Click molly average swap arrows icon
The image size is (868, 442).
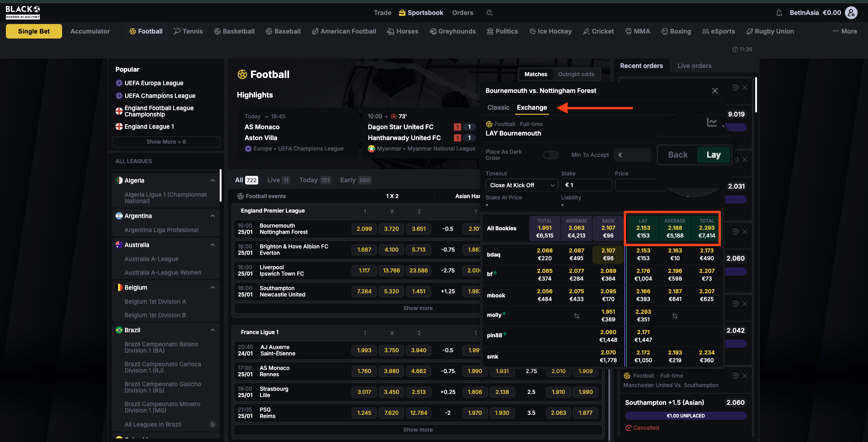[577, 316]
